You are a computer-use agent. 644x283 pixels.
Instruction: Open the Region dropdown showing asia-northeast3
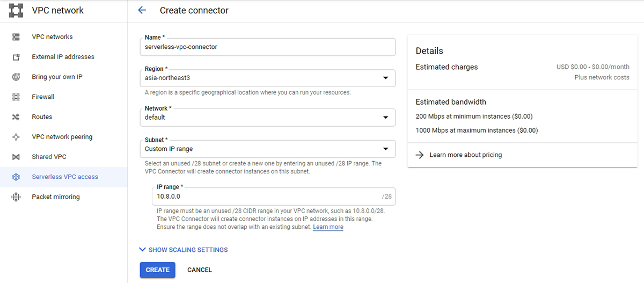(268, 78)
